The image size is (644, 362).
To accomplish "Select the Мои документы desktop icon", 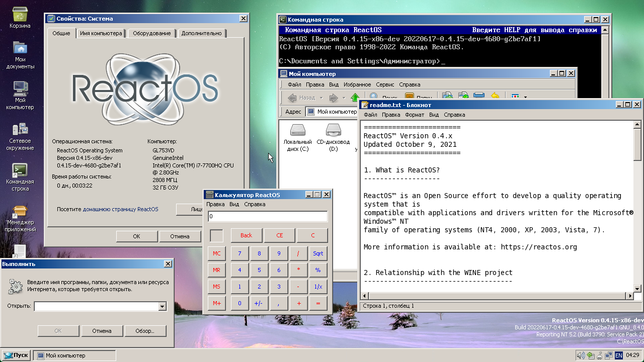I will click(x=20, y=55).
